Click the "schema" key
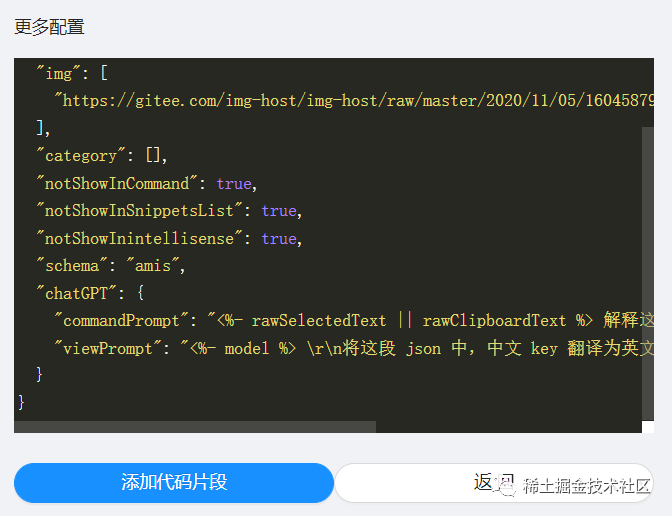Viewport: 672px width, 516px height. click(x=72, y=266)
